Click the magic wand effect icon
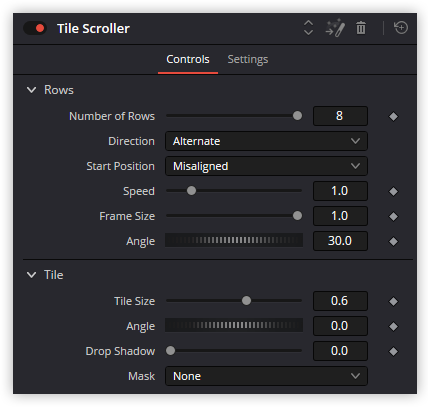This screenshot has height=407, width=428. click(x=335, y=28)
